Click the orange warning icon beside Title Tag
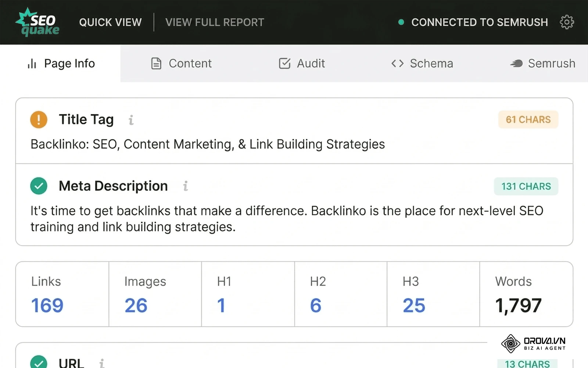This screenshot has width=588, height=368. tap(39, 120)
